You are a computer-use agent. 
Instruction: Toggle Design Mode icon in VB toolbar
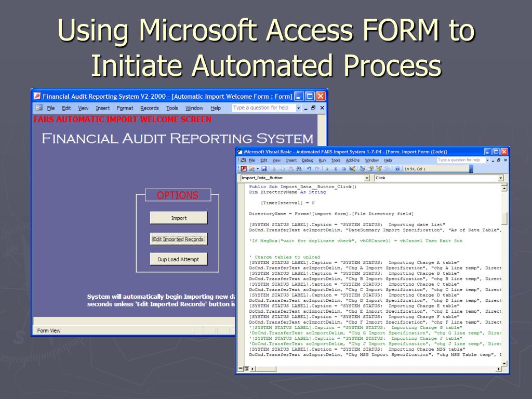(x=352, y=169)
